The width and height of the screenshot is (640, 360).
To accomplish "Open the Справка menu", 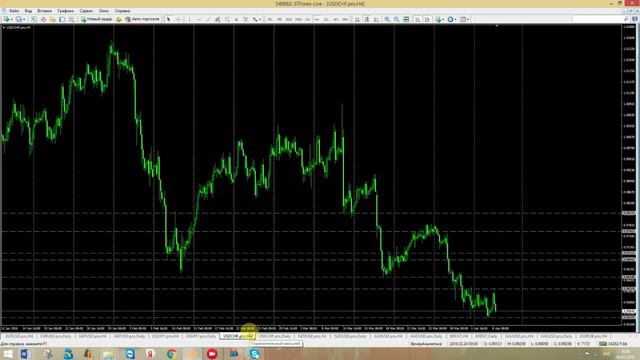I will coord(122,11).
